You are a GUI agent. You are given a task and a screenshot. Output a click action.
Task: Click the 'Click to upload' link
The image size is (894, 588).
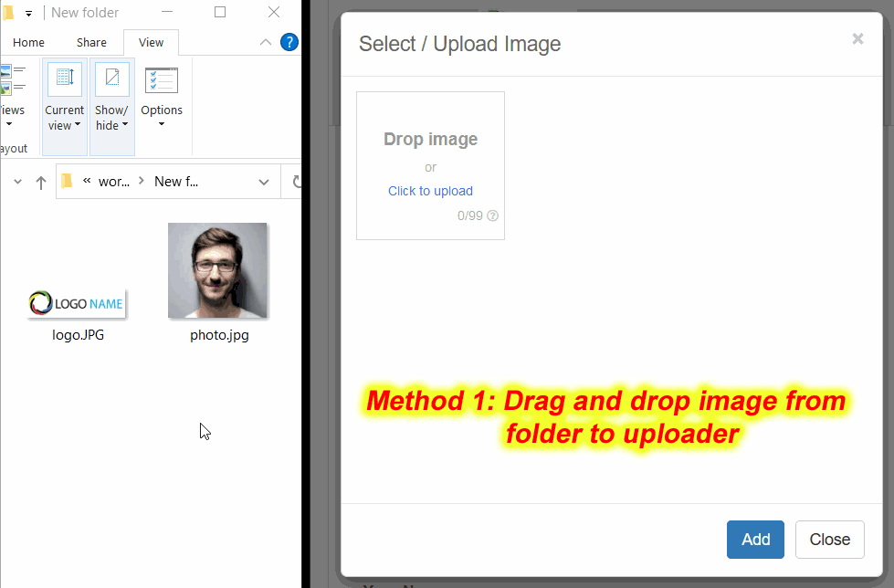[430, 191]
